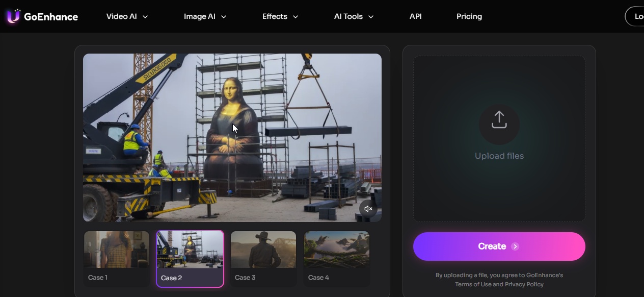Image resolution: width=644 pixels, height=297 pixels.
Task: Select the Case 1 thumbnail
Action: click(x=117, y=259)
